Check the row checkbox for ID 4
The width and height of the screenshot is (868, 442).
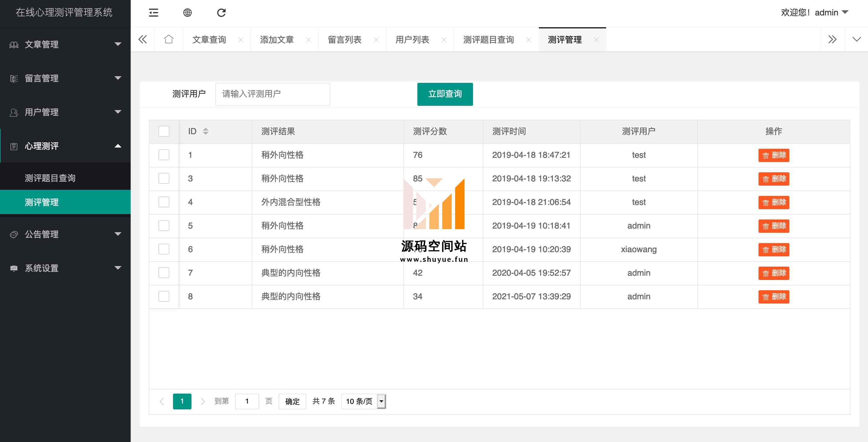pyautogui.click(x=164, y=202)
